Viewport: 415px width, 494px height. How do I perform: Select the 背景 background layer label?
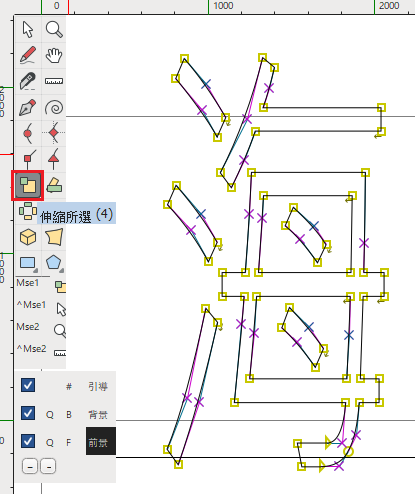coord(98,415)
